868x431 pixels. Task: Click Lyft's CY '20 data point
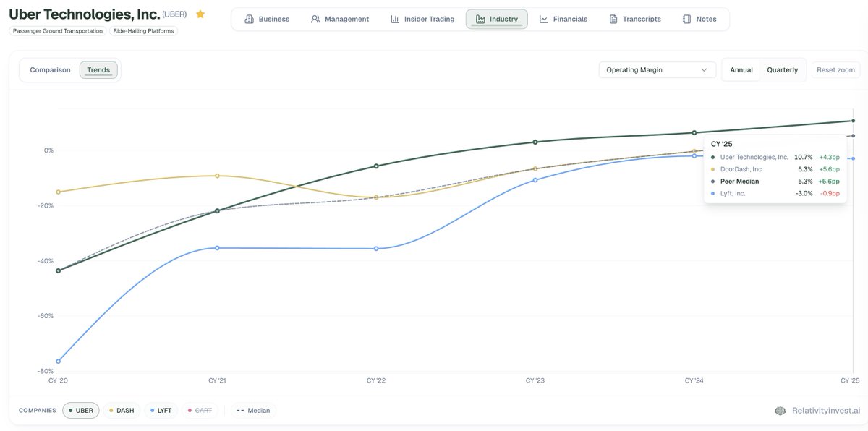tap(58, 361)
